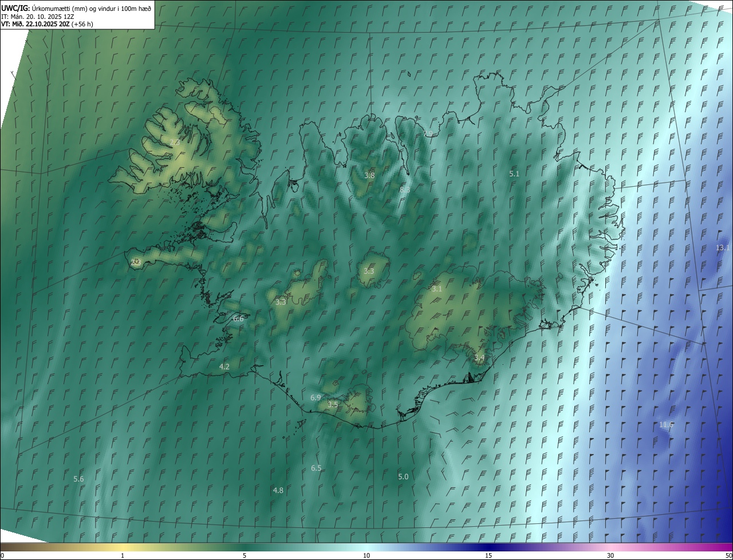Screen dimensions: 733x560
Task: Click the '13.1' value off the east coast
Action: coord(723,247)
